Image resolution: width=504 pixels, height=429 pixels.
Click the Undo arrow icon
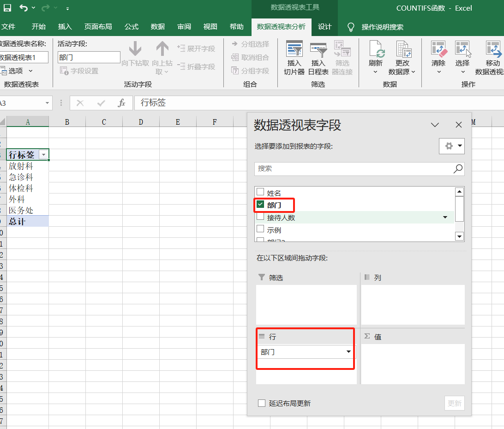(24, 8)
